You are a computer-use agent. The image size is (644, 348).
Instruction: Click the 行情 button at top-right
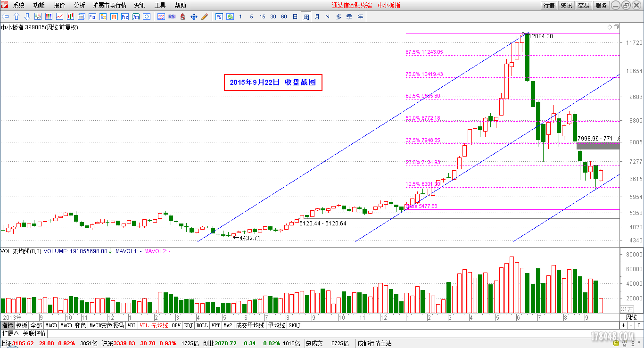pyautogui.click(x=549, y=5)
